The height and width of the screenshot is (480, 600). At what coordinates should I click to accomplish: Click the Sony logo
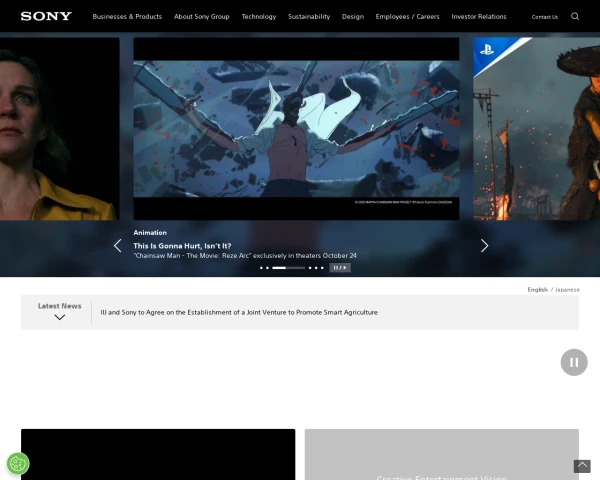pyautogui.click(x=46, y=16)
